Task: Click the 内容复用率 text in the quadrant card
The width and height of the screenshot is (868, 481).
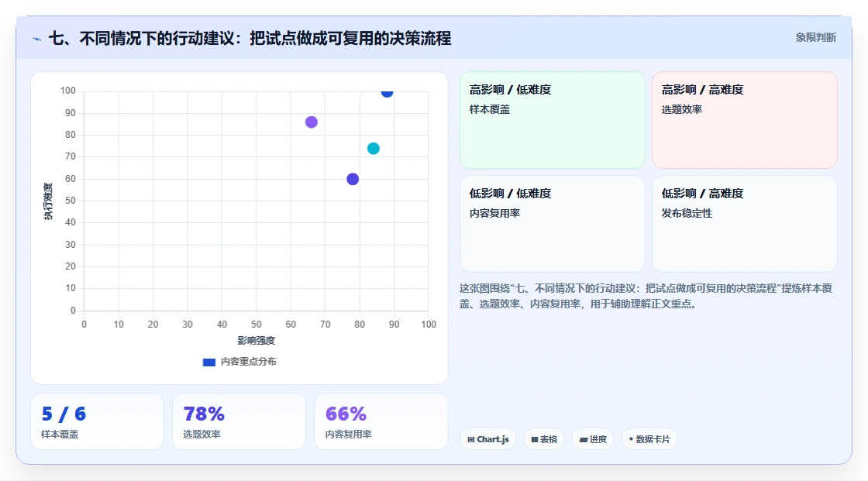Action: [x=495, y=213]
